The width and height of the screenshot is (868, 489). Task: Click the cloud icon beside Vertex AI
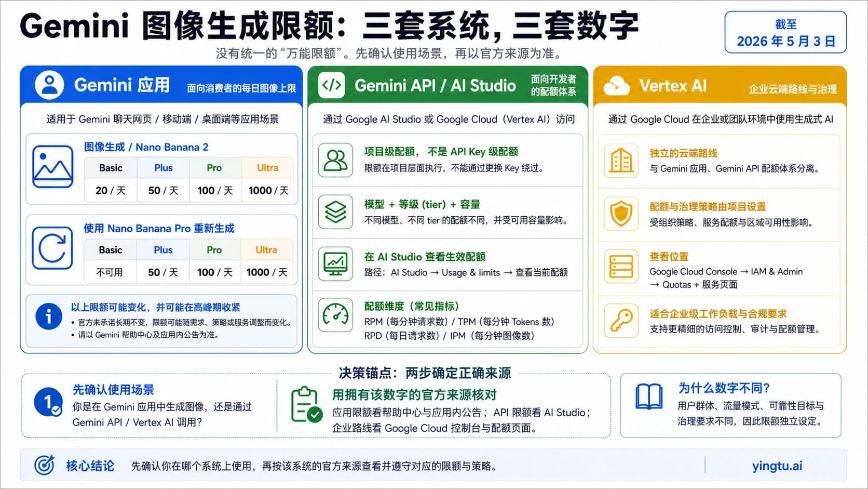tap(616, 85)
